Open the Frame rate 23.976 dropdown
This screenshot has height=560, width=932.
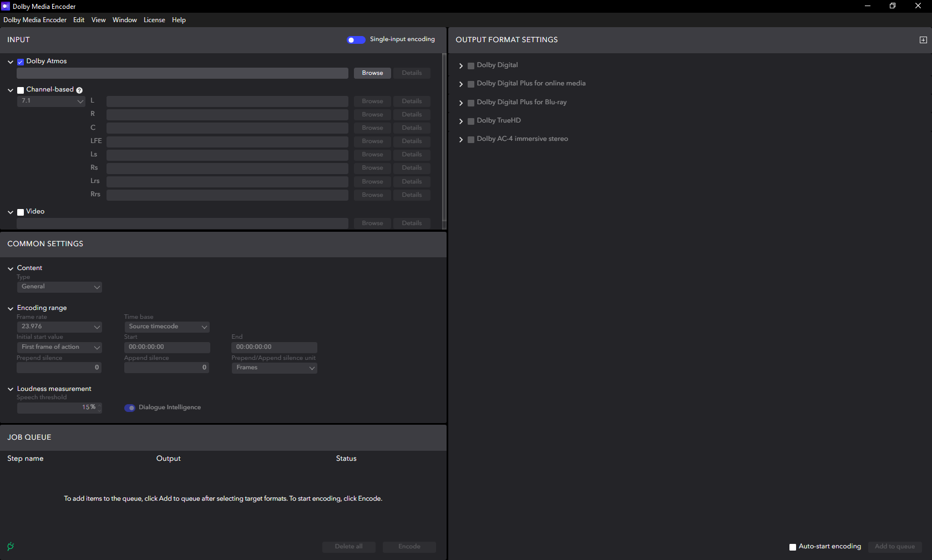[59, 327]
